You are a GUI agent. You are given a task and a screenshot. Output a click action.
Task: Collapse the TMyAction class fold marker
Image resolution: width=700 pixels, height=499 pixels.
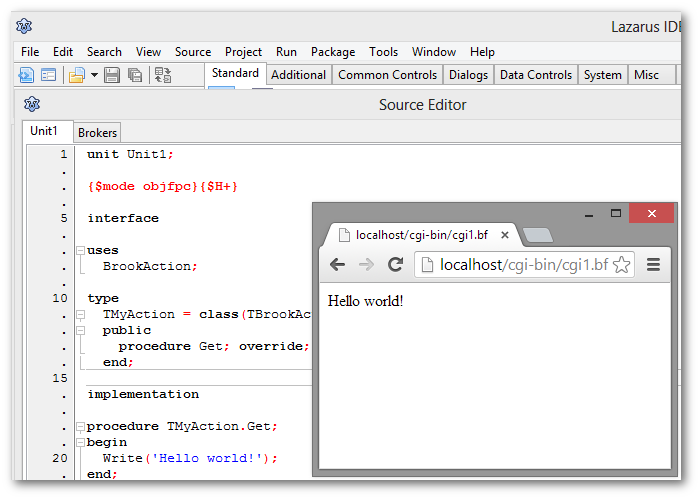point(80,314)
